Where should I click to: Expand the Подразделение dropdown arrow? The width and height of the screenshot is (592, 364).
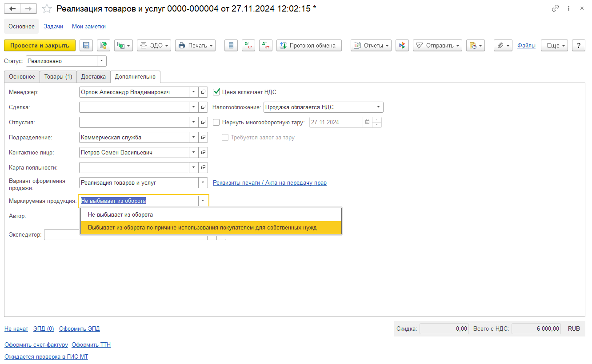point(194,137)
